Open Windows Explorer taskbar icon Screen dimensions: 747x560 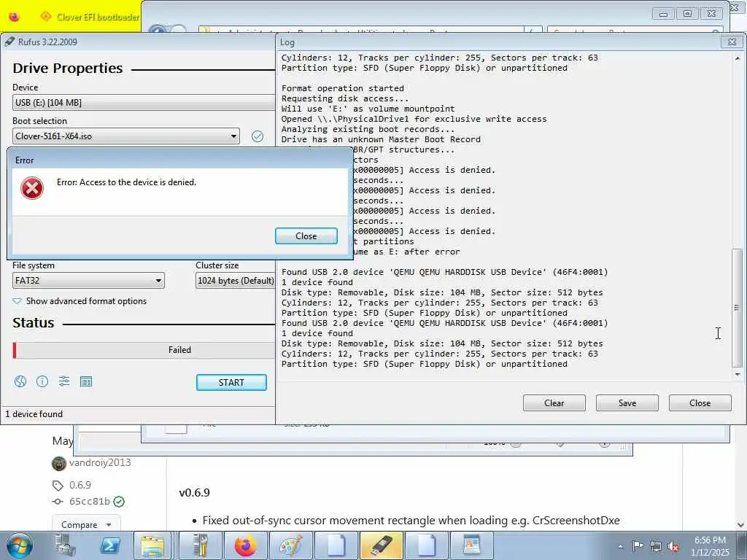tap(152, 545)
